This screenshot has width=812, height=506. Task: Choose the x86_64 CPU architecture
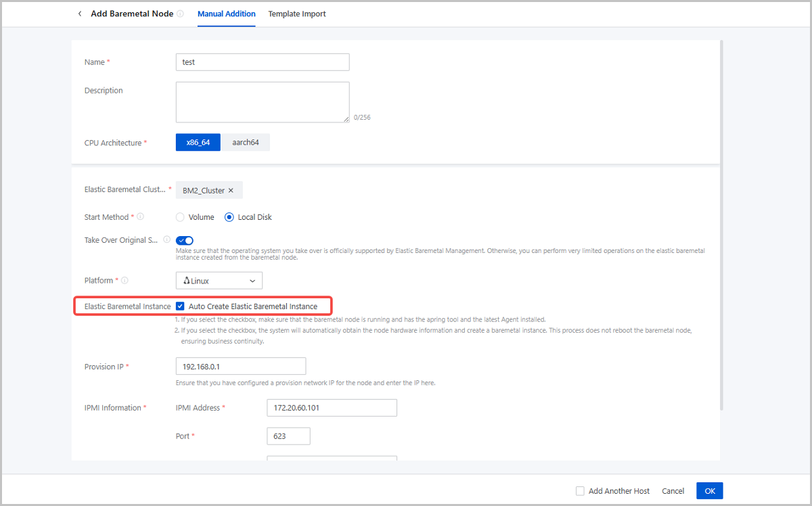click(198, 143)
